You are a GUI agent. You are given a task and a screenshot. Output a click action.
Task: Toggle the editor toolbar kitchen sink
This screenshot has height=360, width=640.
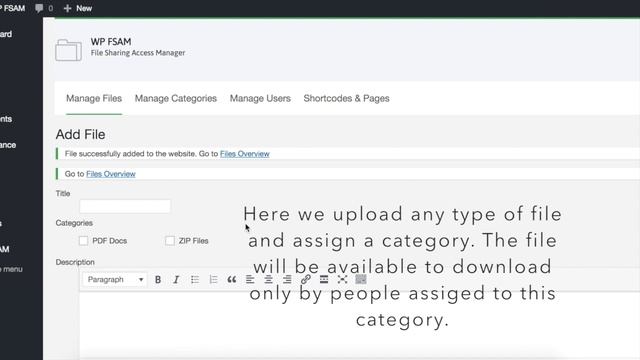click(x=361, y=280)
